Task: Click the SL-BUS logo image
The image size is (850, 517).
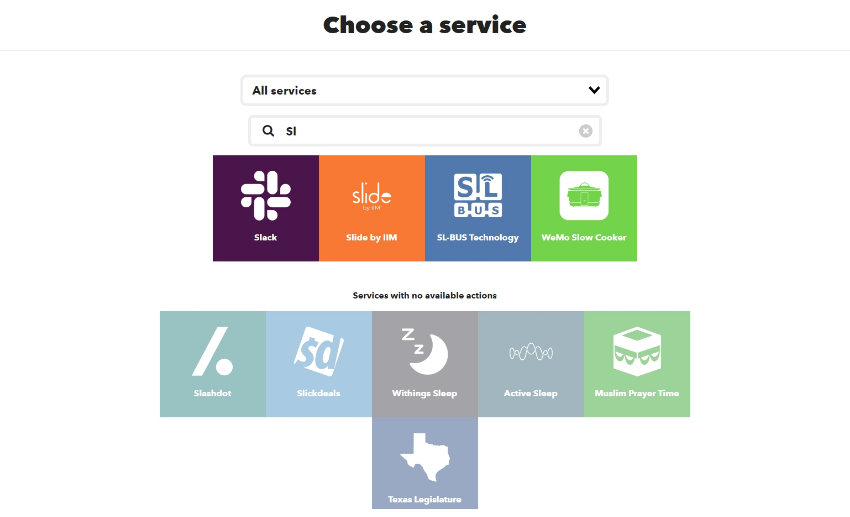Action: tap(478, 196)
